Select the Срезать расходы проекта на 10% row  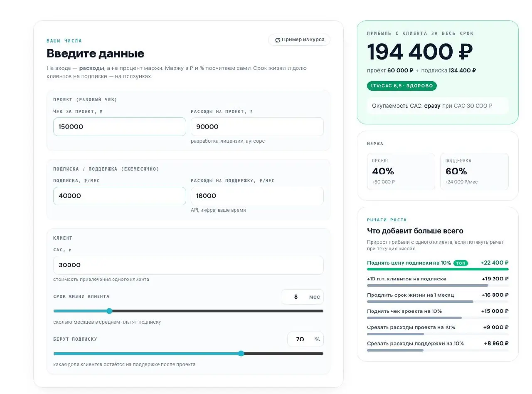point(438,330)
